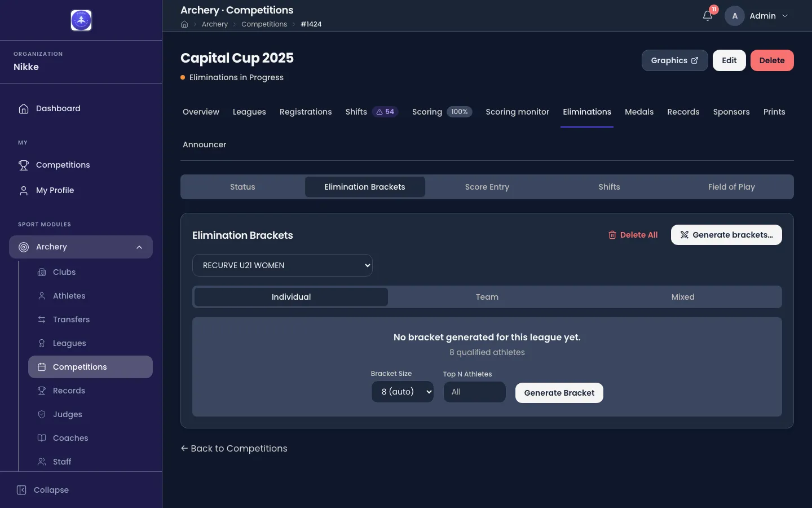Open the Announcer tab

[204, 144]
